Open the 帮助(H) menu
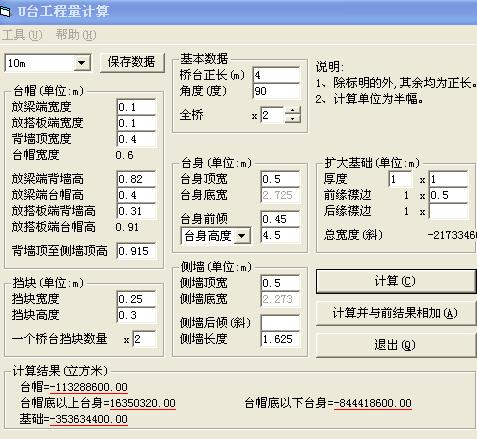Image resolution: width=477 pixels, height=439 pixels. click(76, 35)
